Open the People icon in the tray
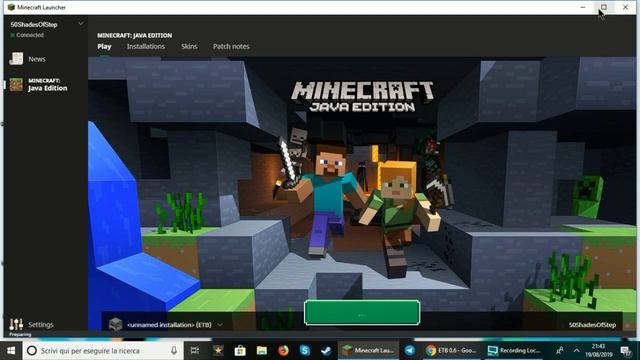Screen dimensions: 640x360 tap(560, 351)
